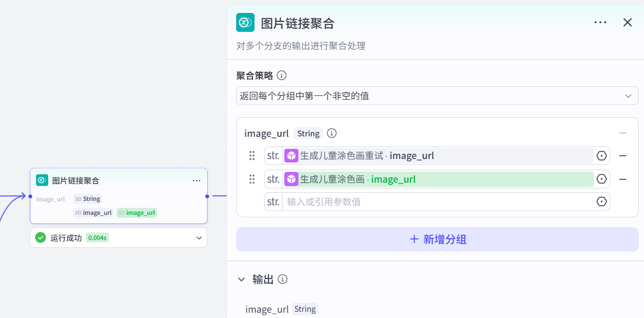644x318 pixels.
Task: Click the purple cube icon in 生成儿童涂色画 row
Action: (x=292, y=179)
